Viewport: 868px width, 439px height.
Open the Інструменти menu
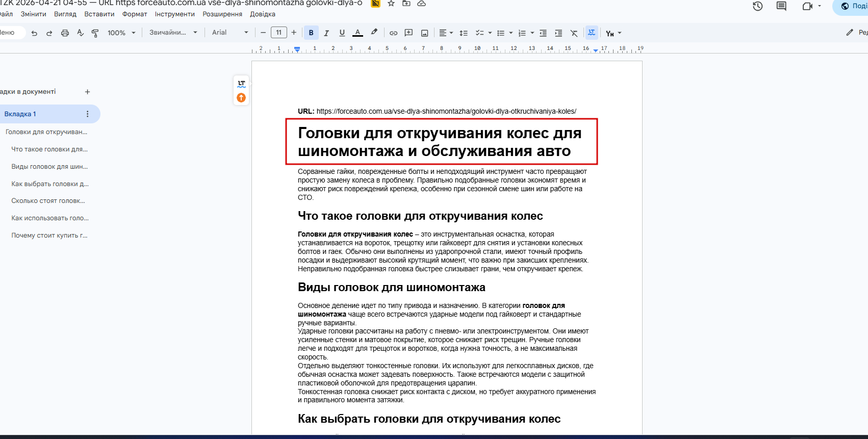pos(175,14)
